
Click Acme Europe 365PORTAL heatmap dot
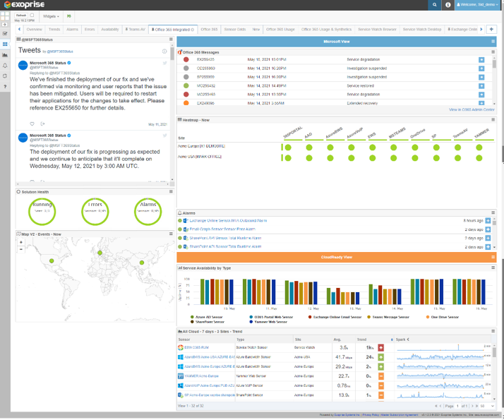288,148
